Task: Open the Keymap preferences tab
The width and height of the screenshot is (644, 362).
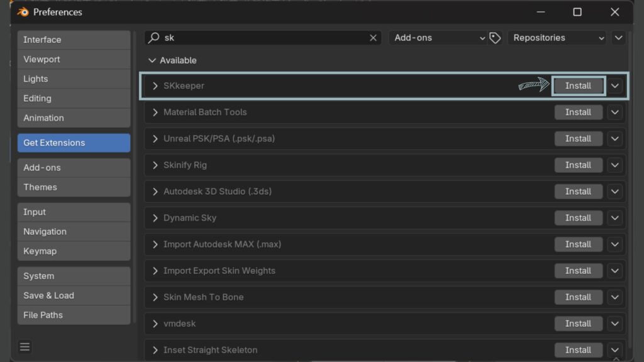Action: point(74,251)
